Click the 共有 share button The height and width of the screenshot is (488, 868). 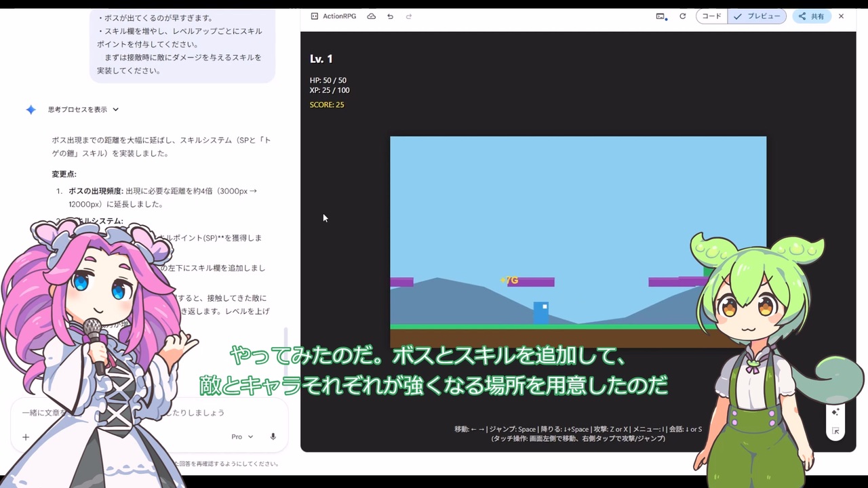(x=812, y=16)
